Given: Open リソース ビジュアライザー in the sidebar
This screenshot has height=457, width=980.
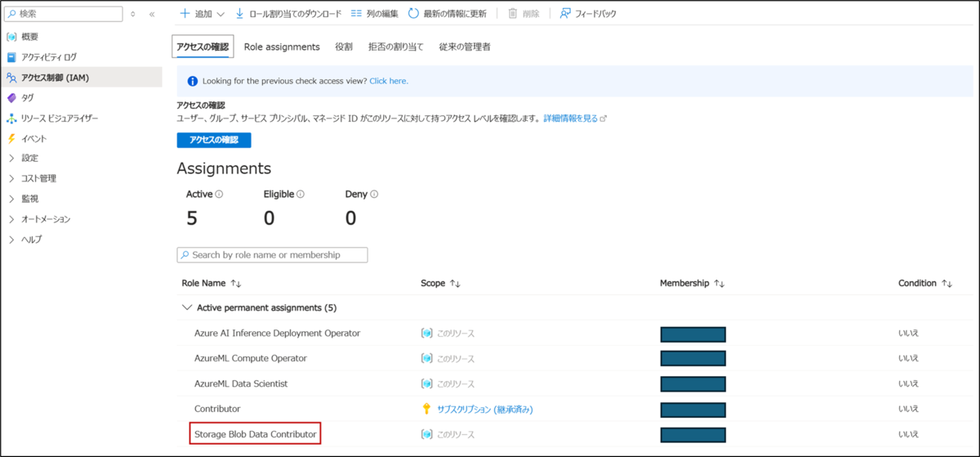Looking at the screenshot, I should click(x=60, y=118).
